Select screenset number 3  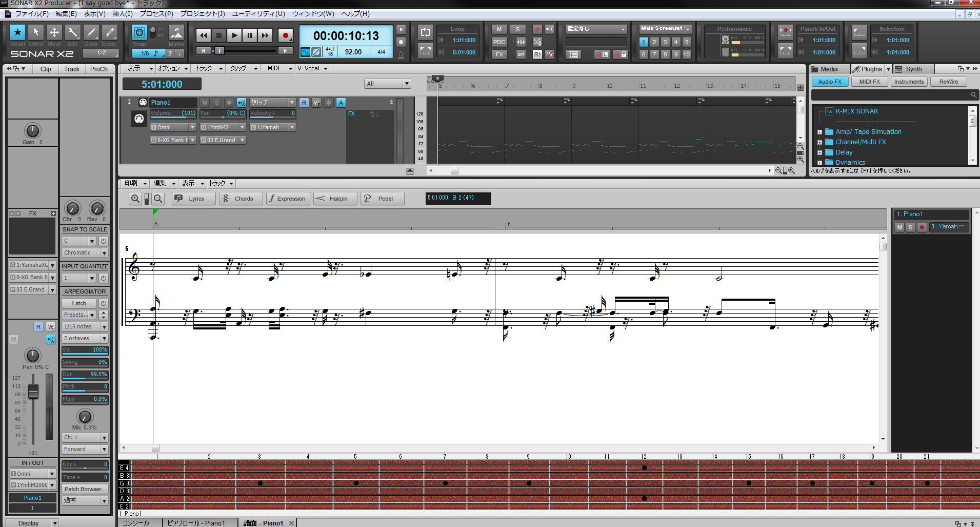(665, 42)
